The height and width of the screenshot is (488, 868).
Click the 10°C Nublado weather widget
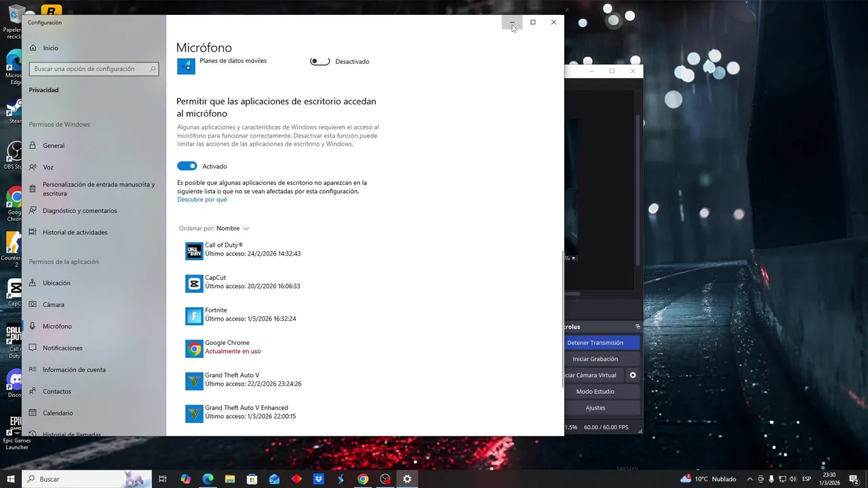(708, 479)
